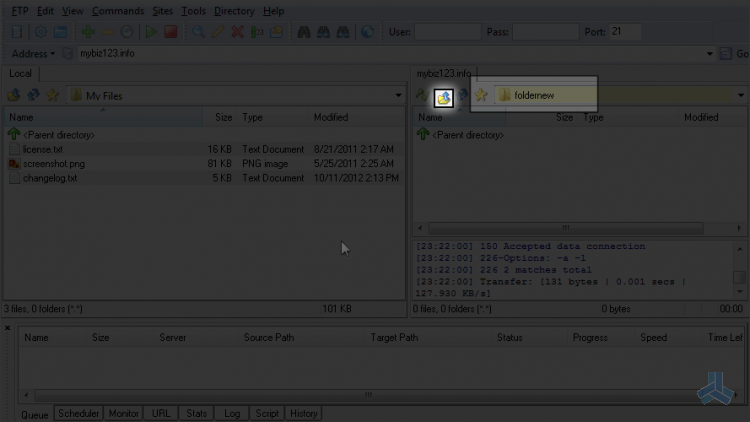Select the mybiz123.info remote tab
This screenshot has width=750, height=422.
pyautogui.click(x=444, y=73)
